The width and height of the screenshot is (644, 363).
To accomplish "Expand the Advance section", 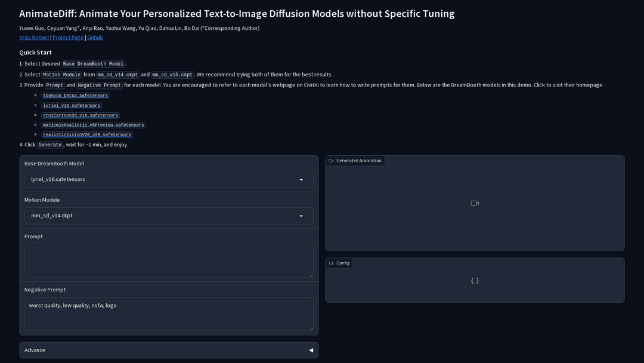I will coord(169,350).
